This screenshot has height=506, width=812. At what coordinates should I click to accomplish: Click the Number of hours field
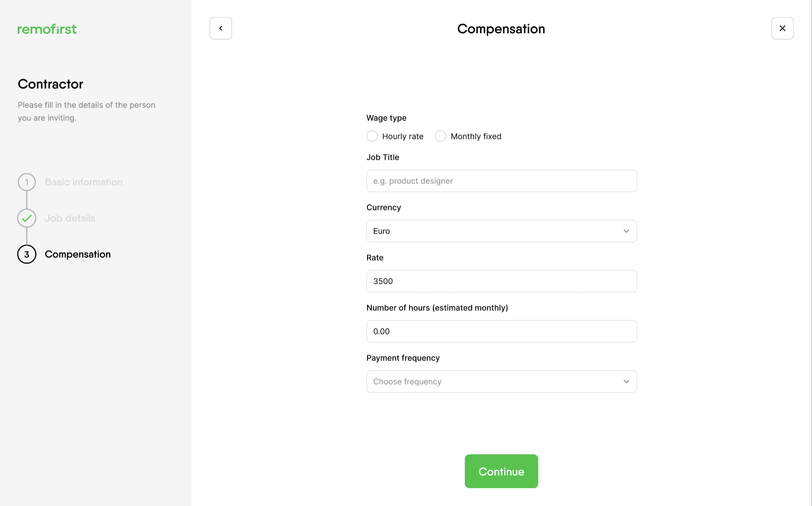(501, 332)
